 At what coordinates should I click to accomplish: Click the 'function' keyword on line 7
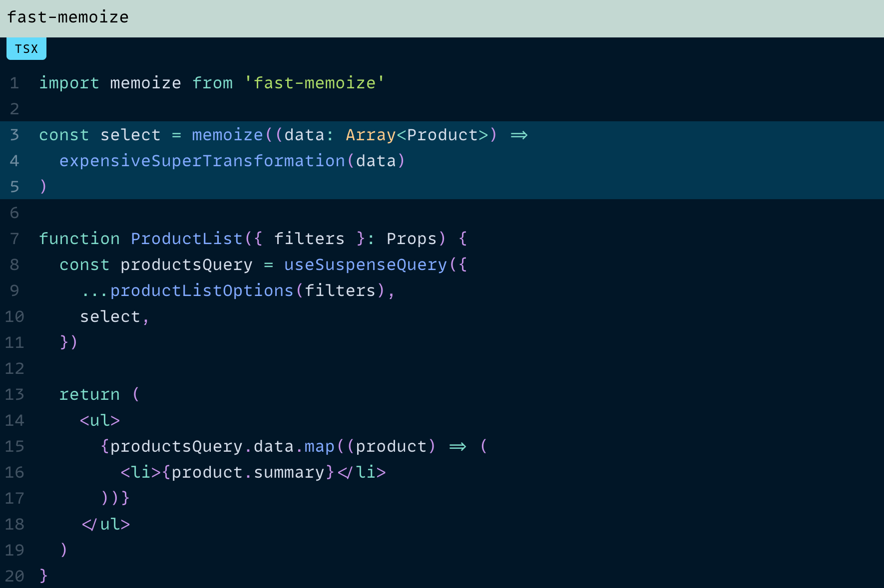tap(79, 239)
